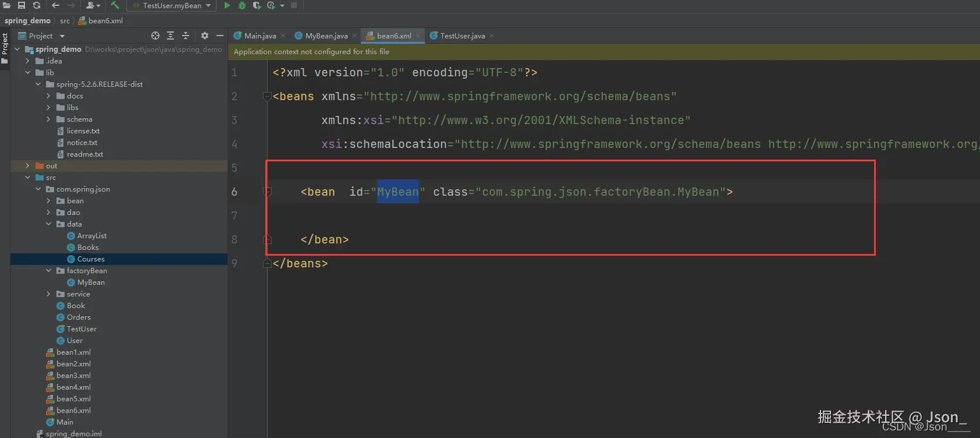Expand the docs folder

pos(48,96)
